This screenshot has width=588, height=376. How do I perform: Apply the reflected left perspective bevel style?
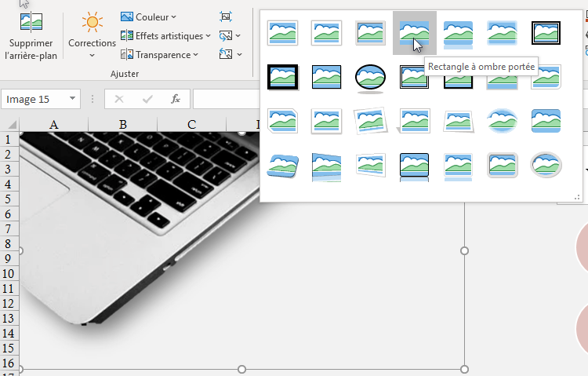327,167
